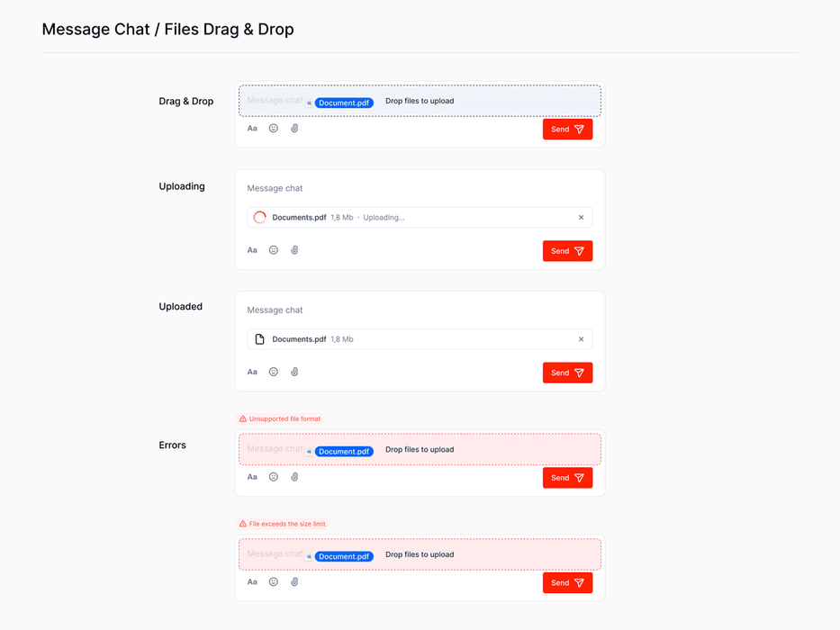Open Aa formatting in Uploaded composer
This screenshot has height=630, width=840.
(252, 372)
